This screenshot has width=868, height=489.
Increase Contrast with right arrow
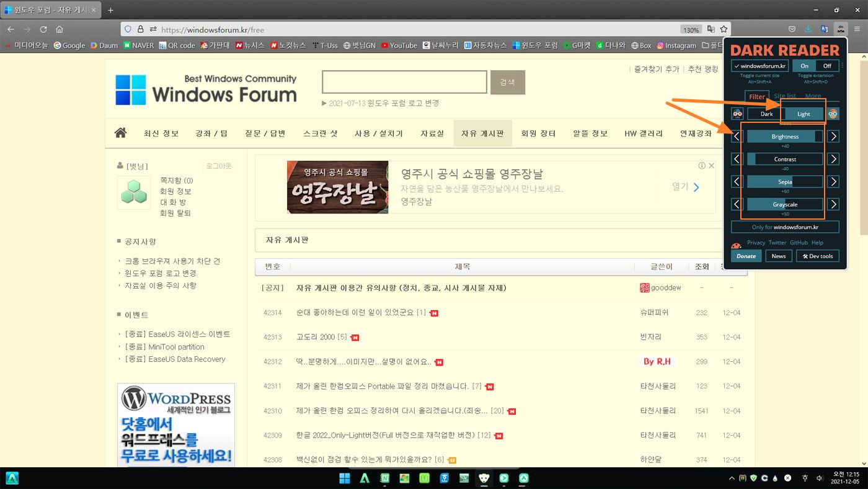[x=833, y=159]
